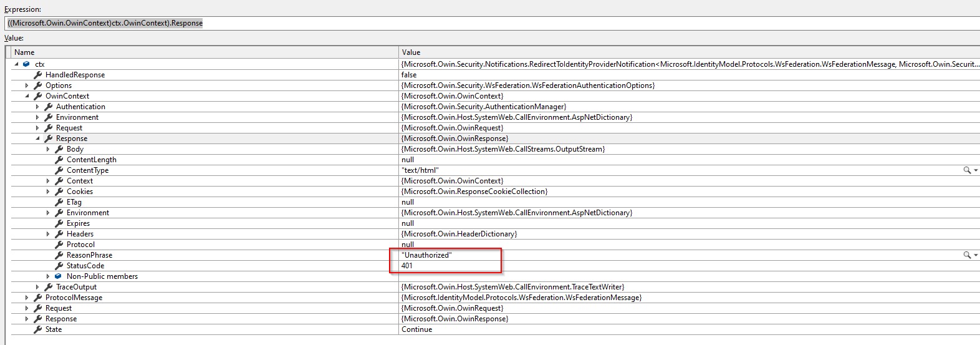Viewport: 980px width, 345px height.
Task: Collapse the ctx root node
Action: 16,64
